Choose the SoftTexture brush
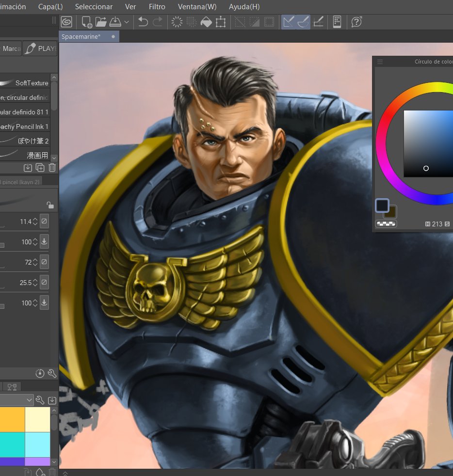Viewport: 453px width, 476px height. click(x=25, y=83)
